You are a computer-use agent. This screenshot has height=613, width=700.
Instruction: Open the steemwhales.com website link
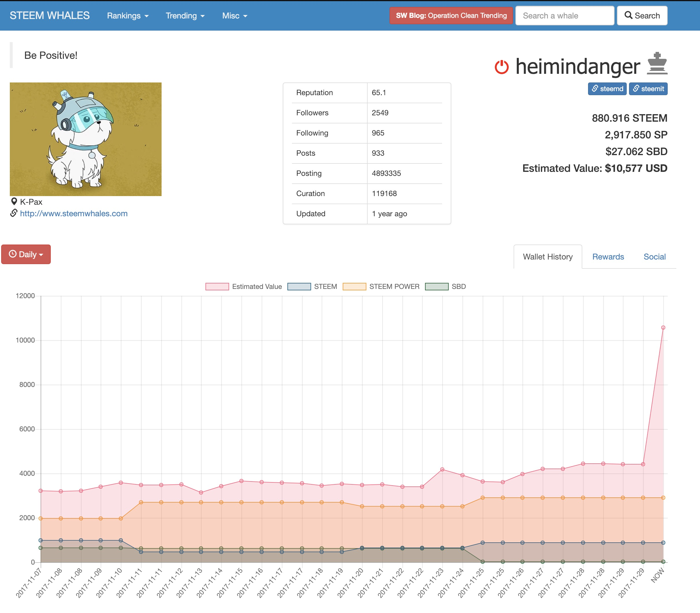coord(74,213)
